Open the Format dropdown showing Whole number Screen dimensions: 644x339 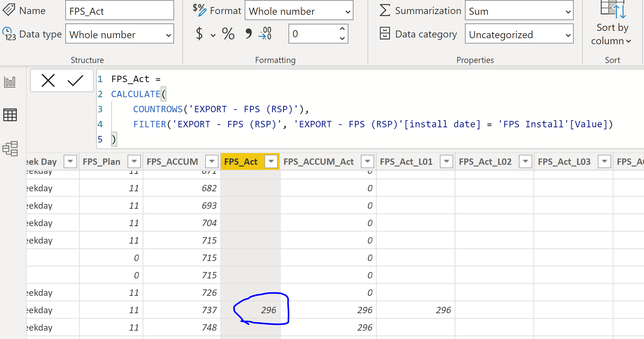tap(299, 11)
